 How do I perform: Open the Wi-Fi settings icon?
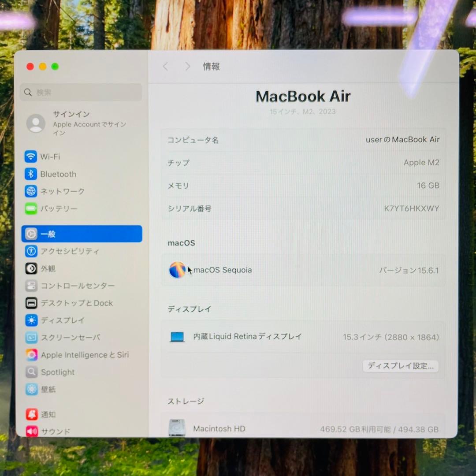pos(30,156)
